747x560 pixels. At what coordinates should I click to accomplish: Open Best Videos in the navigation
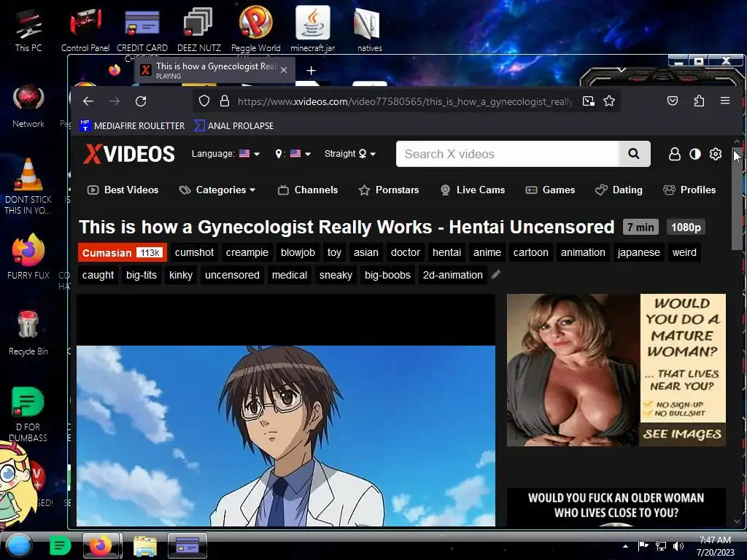[123, 190]
